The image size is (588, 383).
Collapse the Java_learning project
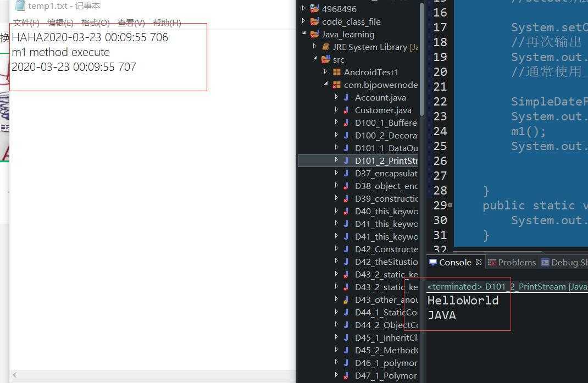click(304, 34)
